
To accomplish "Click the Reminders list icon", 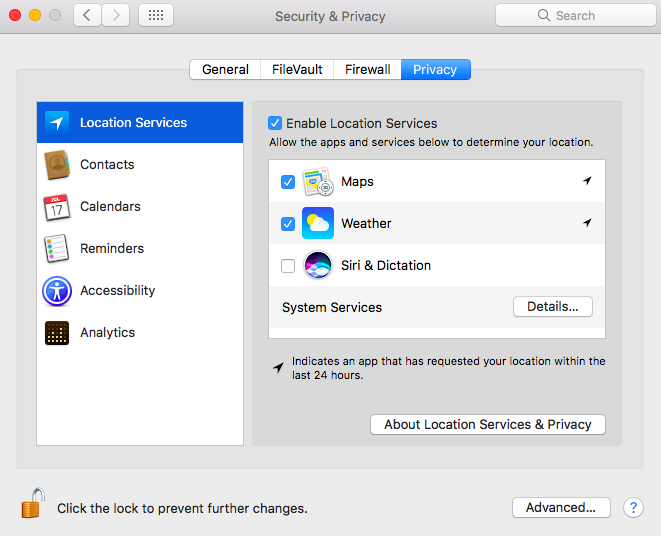I will (57, 248).
